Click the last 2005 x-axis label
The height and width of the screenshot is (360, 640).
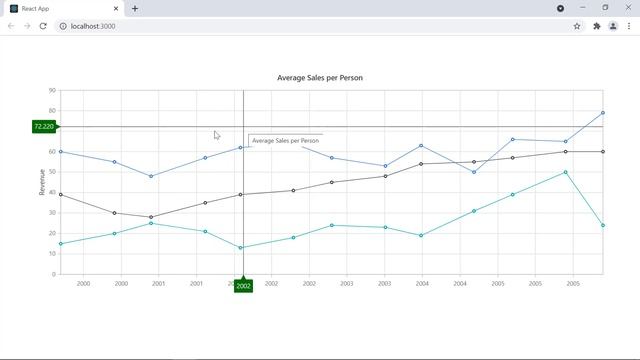point(573,284)
